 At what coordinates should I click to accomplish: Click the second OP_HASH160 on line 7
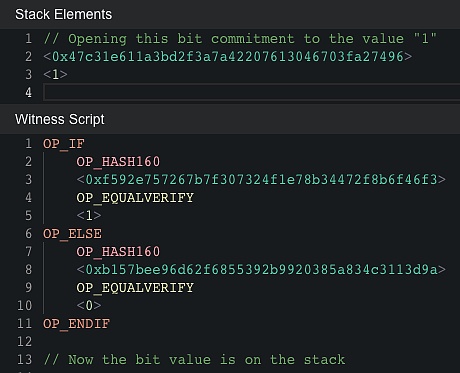pos(118,252)
